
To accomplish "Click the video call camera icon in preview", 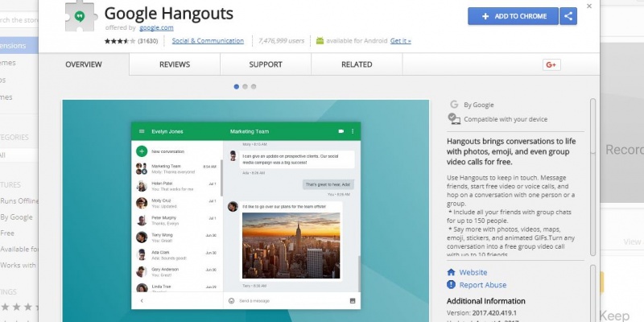I will tap(341, 131).
